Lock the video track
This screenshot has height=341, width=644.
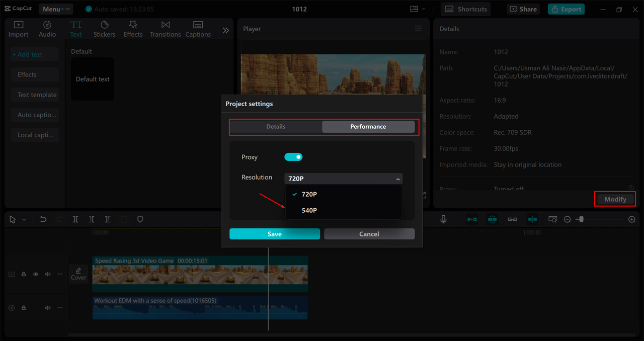point(24,274)
